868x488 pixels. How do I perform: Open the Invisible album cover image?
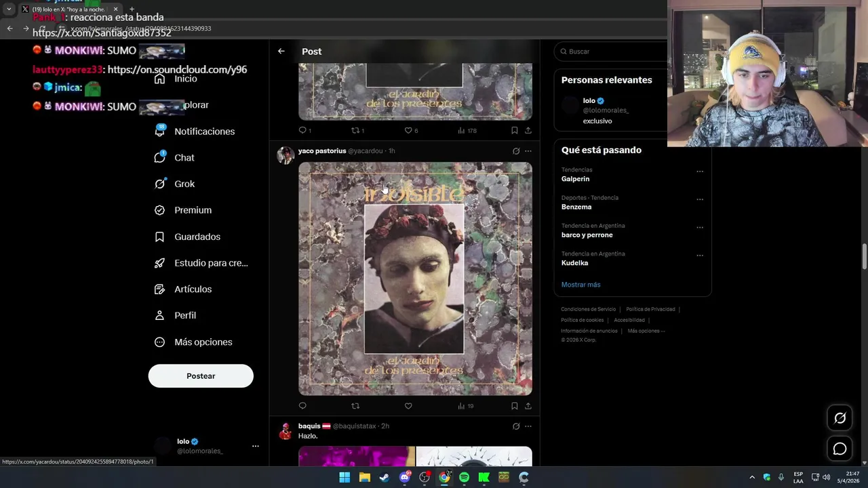pyautogui.click(x=415, y=279)
